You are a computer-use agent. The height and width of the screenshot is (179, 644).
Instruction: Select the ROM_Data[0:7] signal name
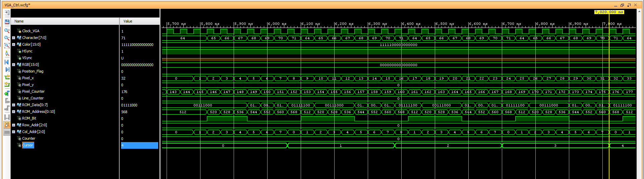35,105
